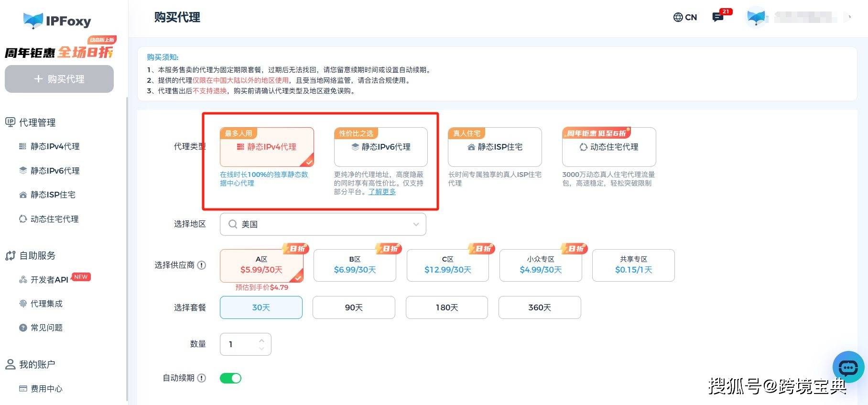Click the IPFoxy logo

57,21
